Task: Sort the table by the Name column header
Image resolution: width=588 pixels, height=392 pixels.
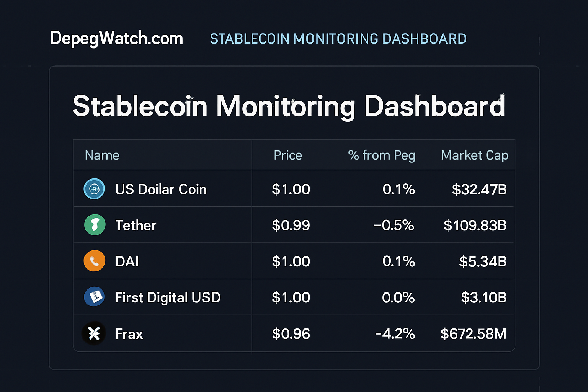Action: pos(102,155)
